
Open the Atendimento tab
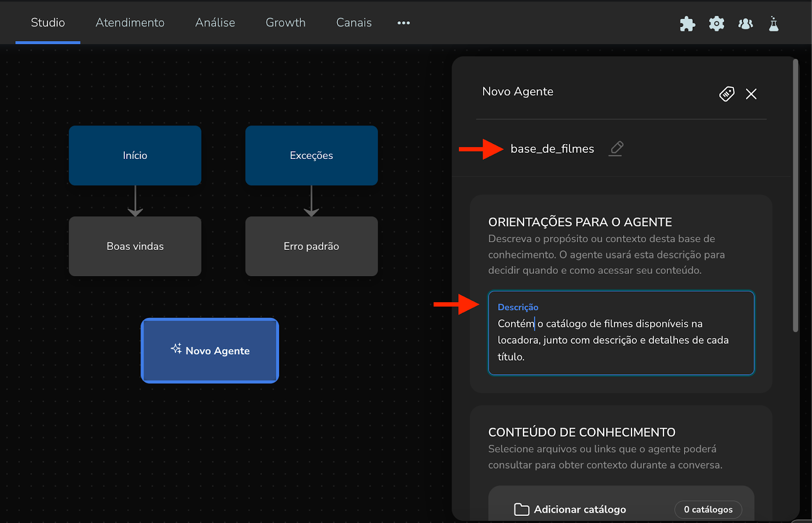pos(130,23)
